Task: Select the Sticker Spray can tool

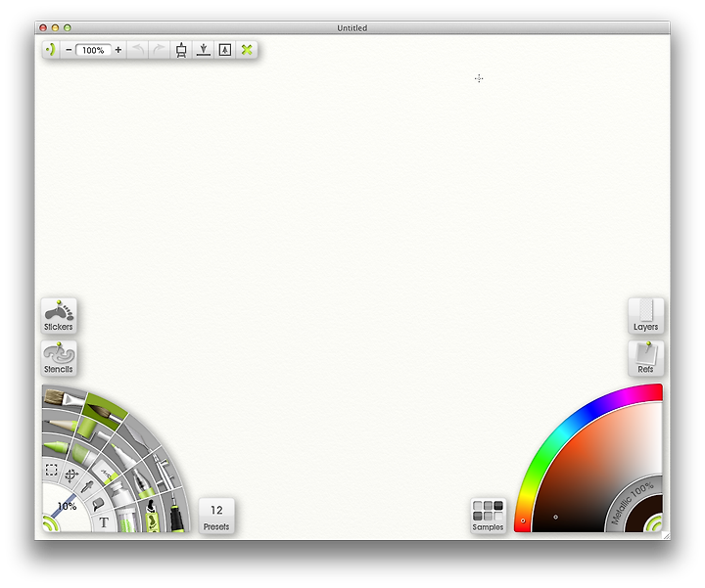Action: point(152,516)
